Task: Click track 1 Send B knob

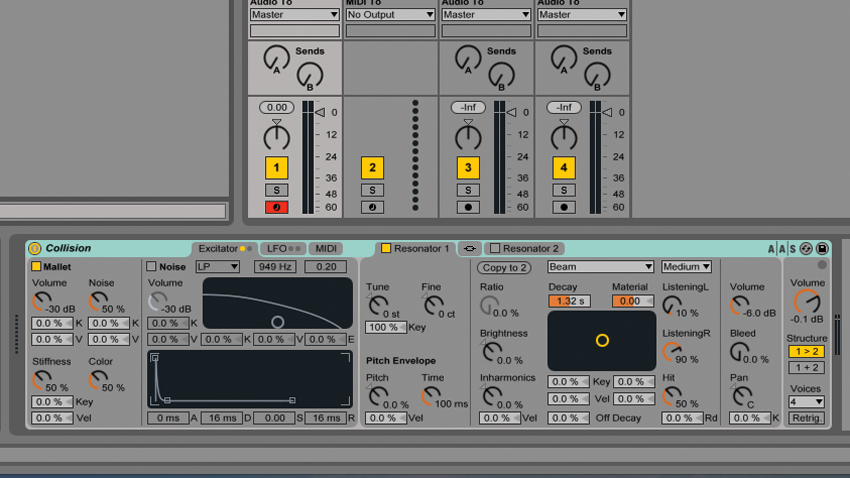Action: pyautogui.click(x=310, y=76)
